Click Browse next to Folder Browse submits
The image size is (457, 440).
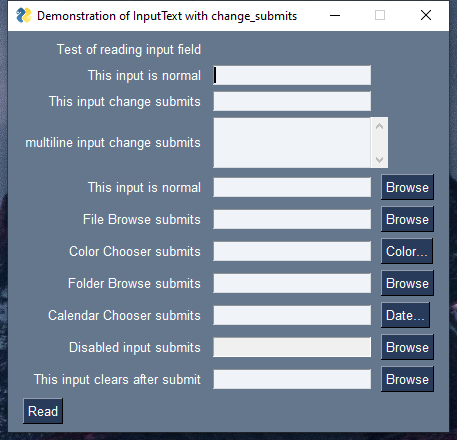[407, 283]
